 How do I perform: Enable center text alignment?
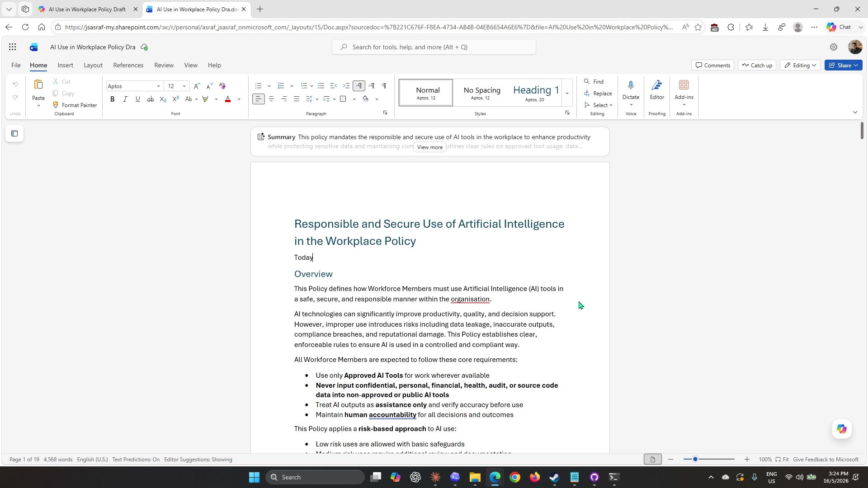point(271,99)
